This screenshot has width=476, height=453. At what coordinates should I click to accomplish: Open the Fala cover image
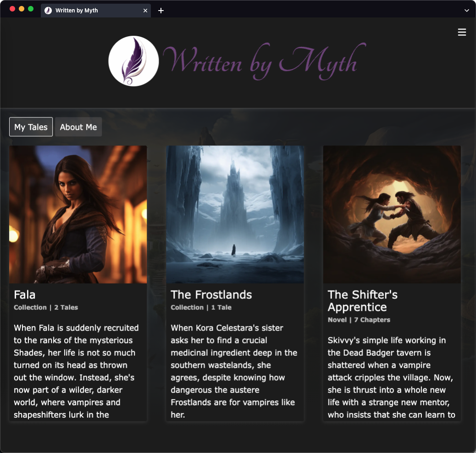78,214
